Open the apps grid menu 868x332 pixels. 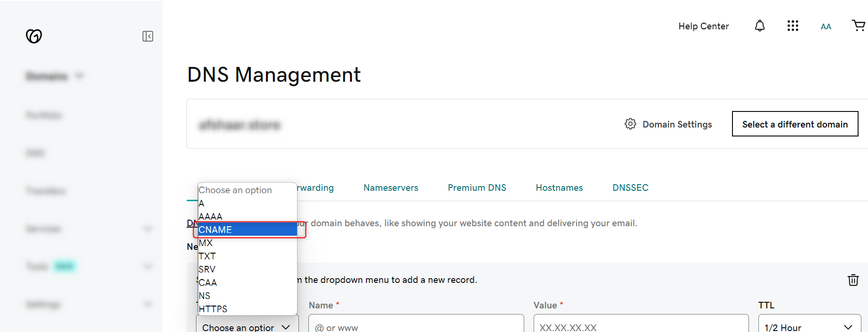pyautogui.click(x=792, y=26)
